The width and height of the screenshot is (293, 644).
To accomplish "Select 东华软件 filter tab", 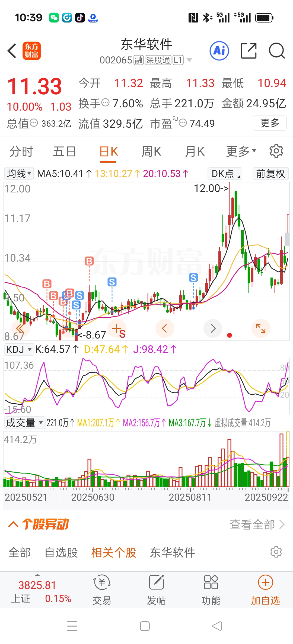I will [x=173, y=552].
